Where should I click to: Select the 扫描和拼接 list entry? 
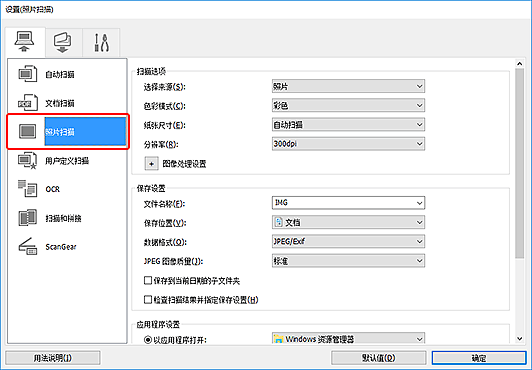point(63,218)
